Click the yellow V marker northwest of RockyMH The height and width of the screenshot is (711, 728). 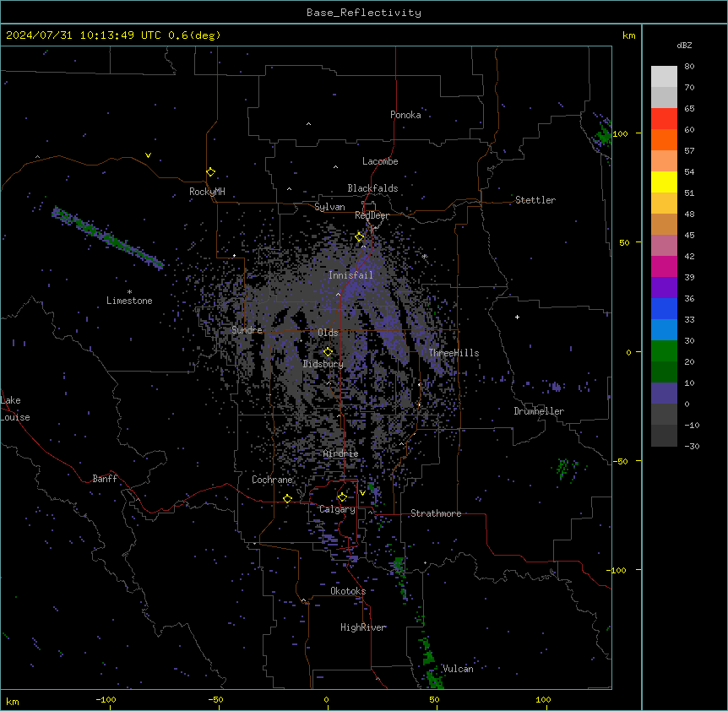point(148,155)
